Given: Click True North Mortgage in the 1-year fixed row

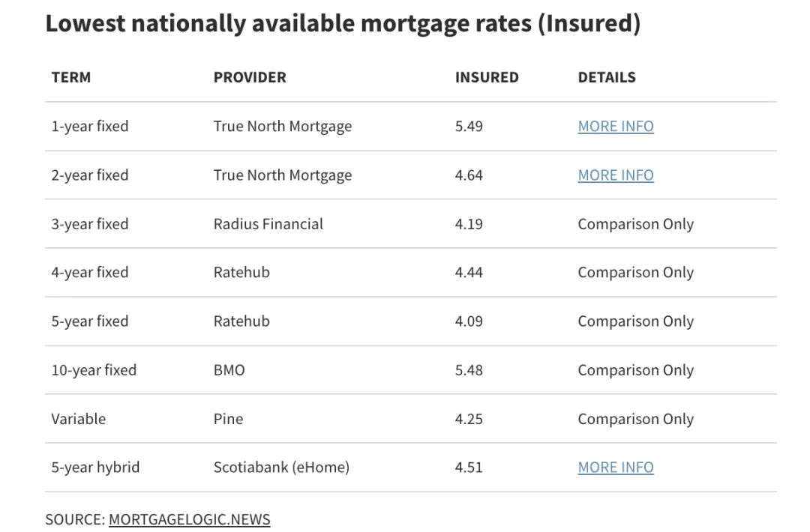Looking at the screenshot, I should coord(283,127).
